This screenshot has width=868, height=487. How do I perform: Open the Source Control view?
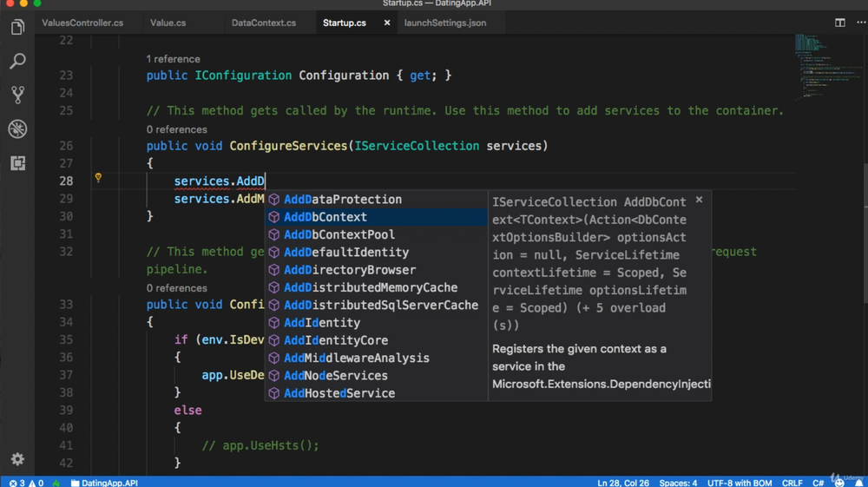(17, 95)
